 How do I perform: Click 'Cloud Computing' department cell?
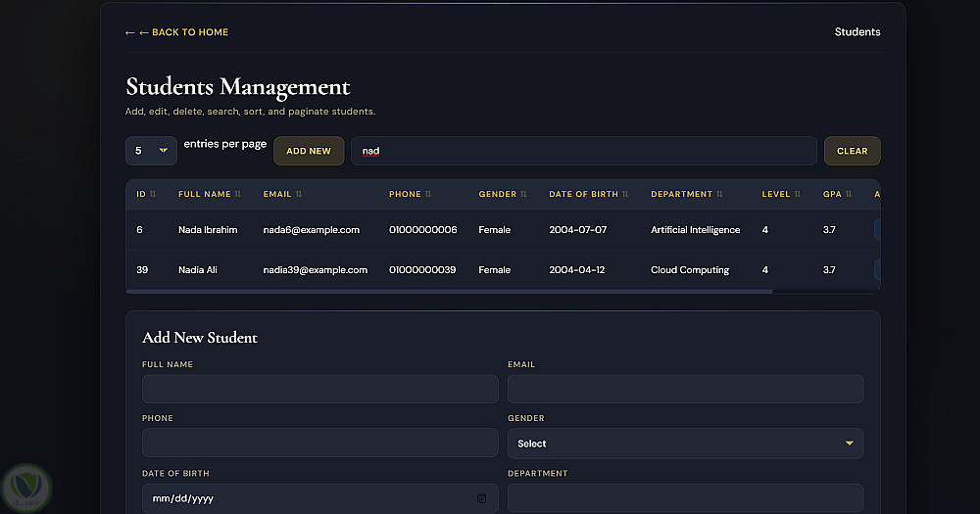[690, 270]
